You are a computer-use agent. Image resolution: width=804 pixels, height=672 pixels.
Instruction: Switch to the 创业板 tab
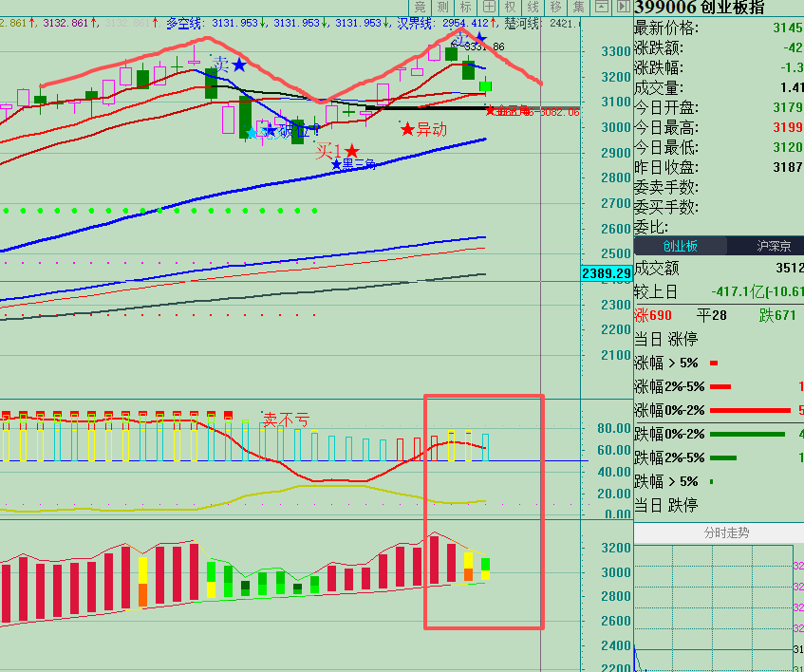pos(680,246)
